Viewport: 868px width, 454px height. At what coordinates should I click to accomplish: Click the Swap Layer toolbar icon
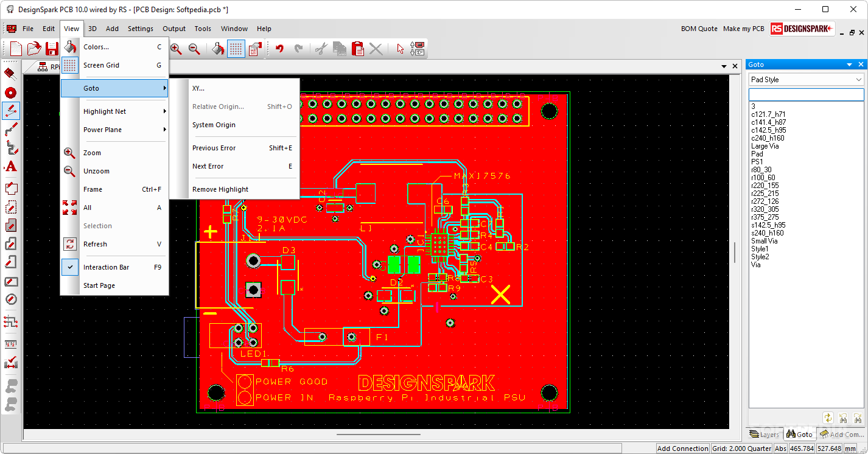tap(418, 49)
